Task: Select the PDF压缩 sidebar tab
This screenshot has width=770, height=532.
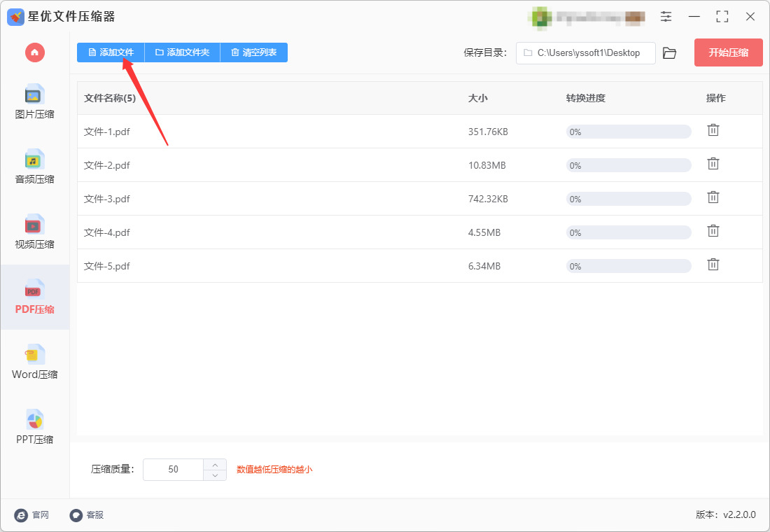Action: pos(34,297)
